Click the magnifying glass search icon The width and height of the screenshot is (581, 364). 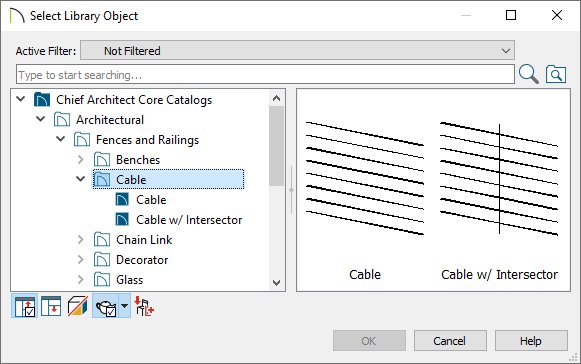[529, 74]
